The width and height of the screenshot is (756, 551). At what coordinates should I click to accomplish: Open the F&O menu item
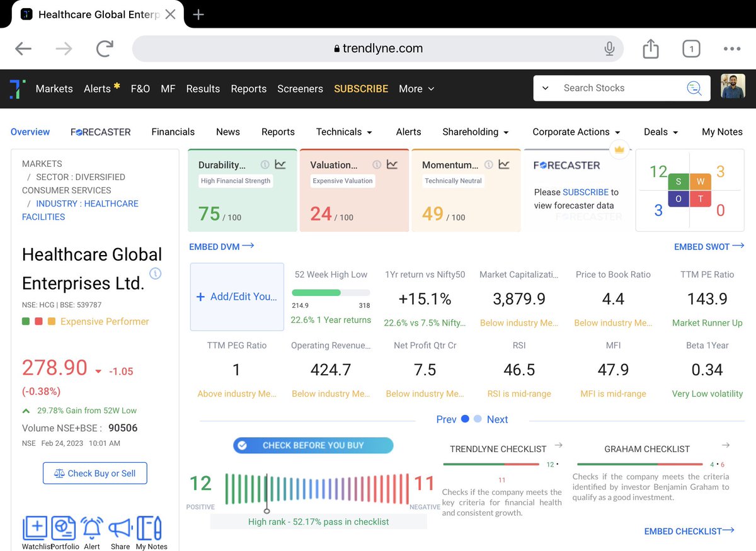coord(140,89)
